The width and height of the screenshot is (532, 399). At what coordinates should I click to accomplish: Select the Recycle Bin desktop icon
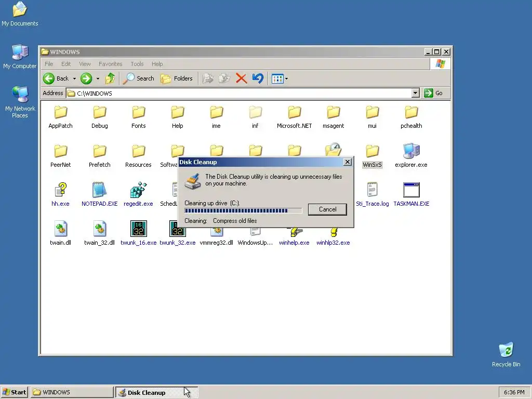pos(506,355)
